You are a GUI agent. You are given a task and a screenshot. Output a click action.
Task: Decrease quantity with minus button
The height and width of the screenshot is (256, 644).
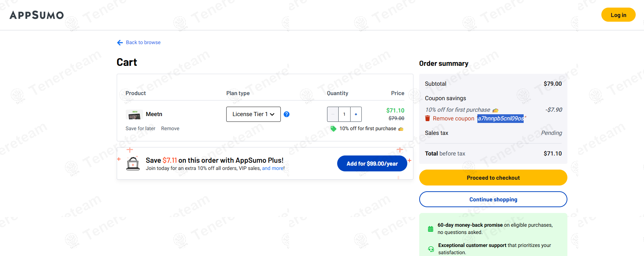tap(333, 114)
